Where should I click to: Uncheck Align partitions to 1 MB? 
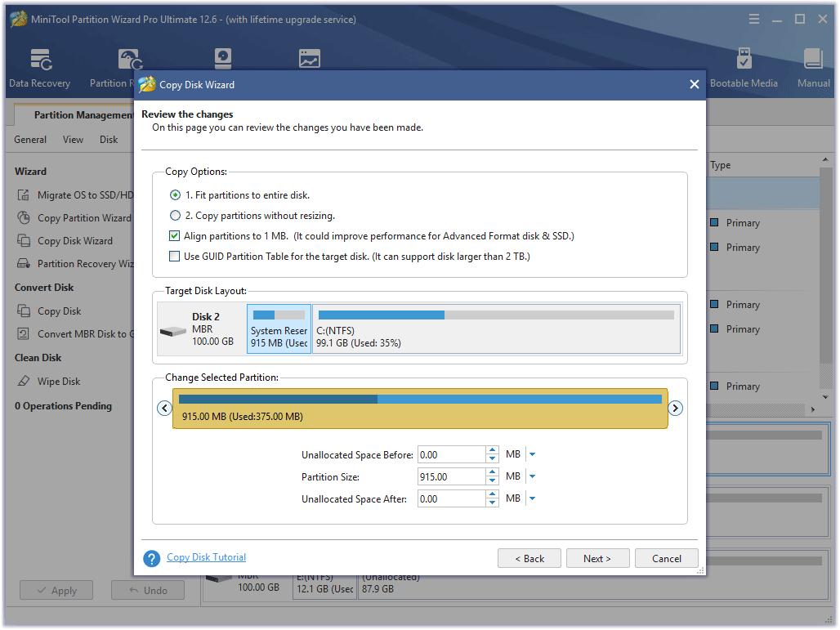(x=174, y=236)
